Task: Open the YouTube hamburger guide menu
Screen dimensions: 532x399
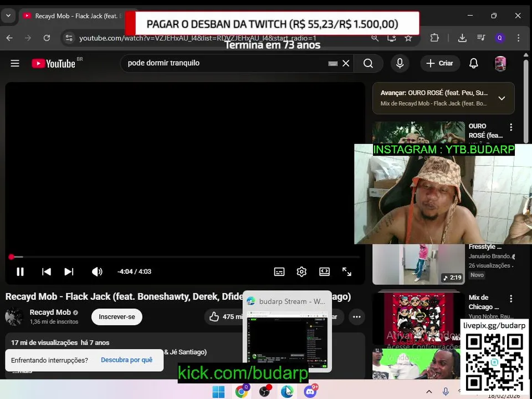Action: (15, 63)
